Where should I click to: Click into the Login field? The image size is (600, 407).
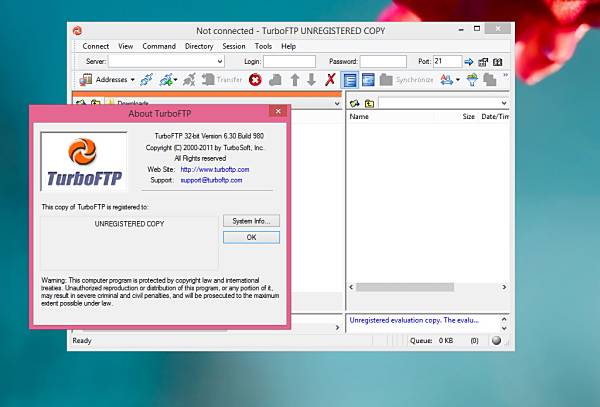tap(289, 61)
